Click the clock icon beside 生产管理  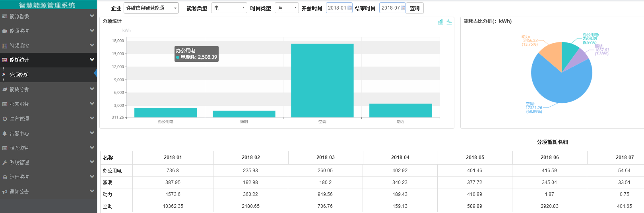[5, 119]
